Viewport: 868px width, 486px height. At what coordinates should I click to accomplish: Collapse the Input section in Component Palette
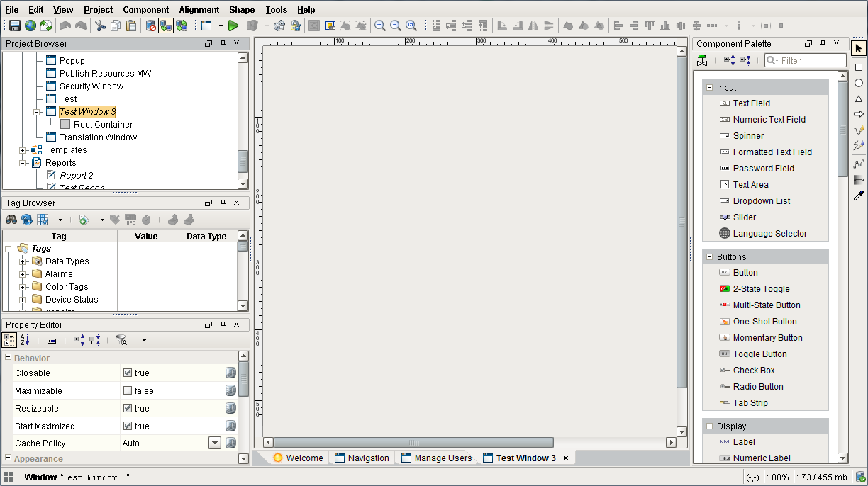coord(709,87)
